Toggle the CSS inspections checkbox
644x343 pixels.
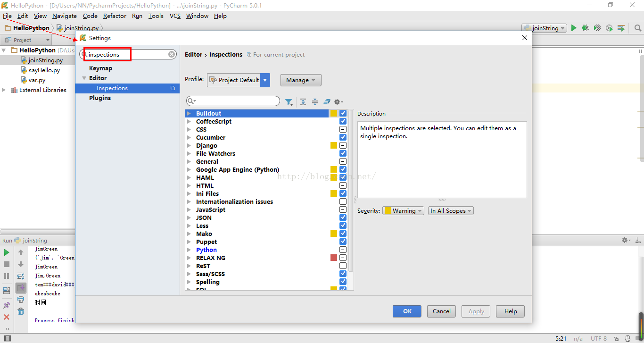tap(343, 129)
